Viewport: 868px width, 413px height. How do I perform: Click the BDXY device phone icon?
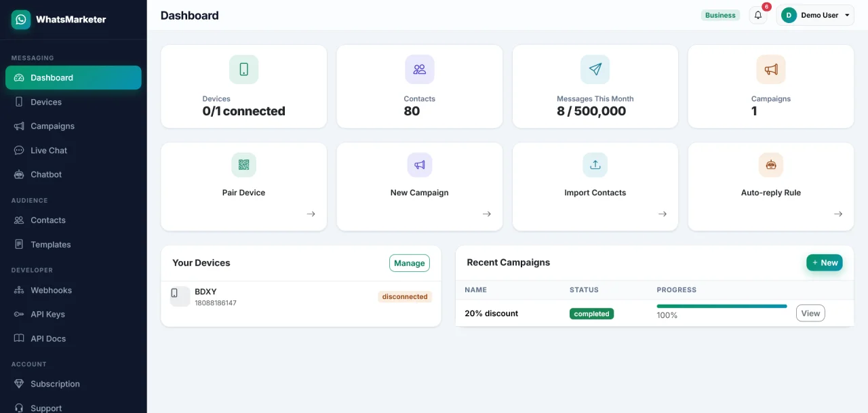(180, 296)
